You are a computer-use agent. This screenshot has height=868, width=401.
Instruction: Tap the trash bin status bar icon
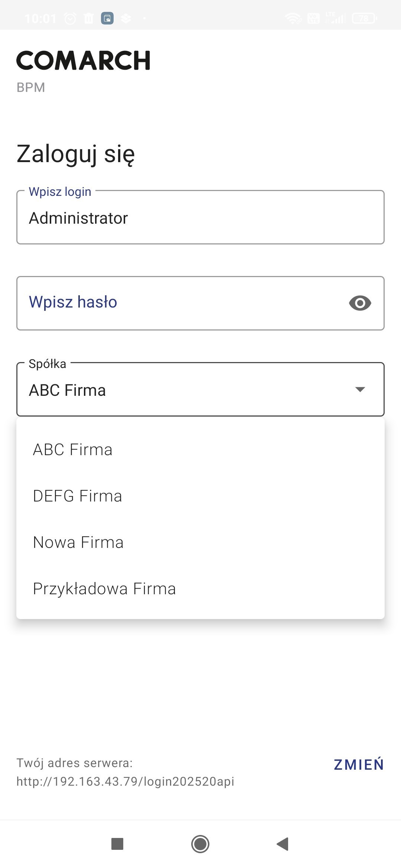89,18
